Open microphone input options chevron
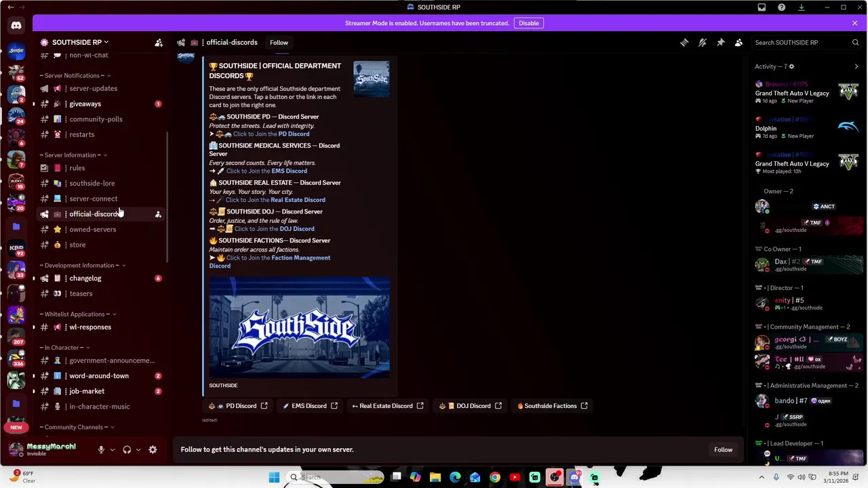The height and width of the screenshot is (488, 868). click(113, 449)
